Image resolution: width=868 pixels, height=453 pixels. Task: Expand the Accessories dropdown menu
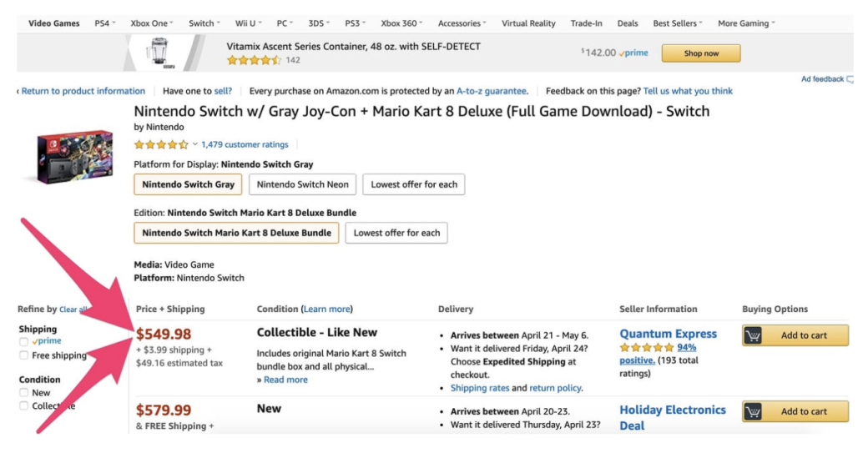(462, 23)
